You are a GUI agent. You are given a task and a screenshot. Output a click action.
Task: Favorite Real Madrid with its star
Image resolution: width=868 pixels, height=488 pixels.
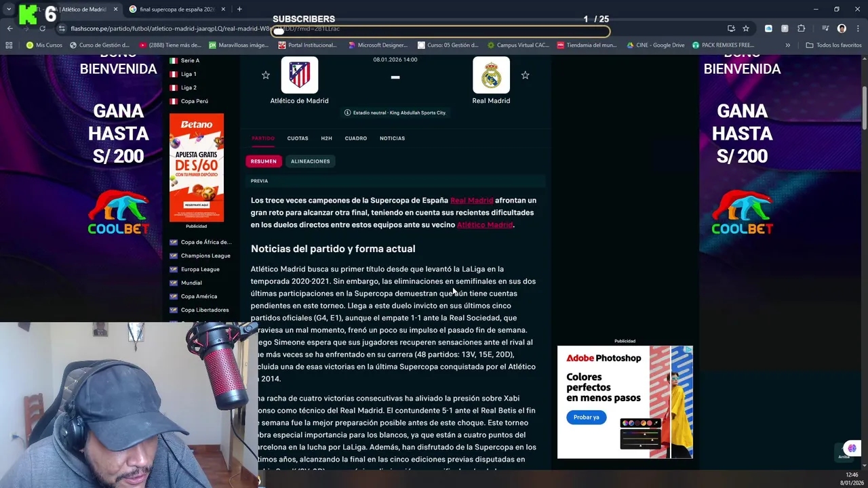point(525,75)
